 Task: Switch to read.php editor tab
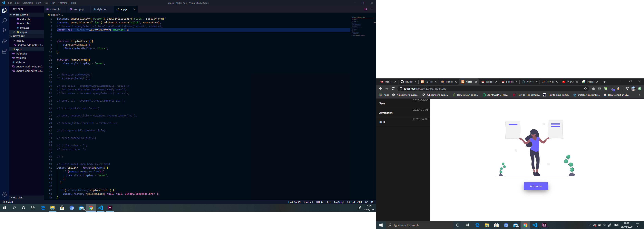(79, 9)
